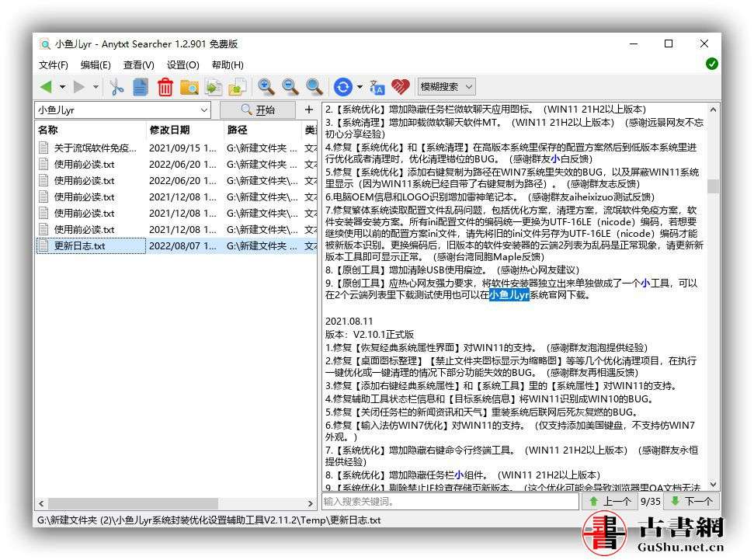Click the match counter 9/35

pos(651,501)
